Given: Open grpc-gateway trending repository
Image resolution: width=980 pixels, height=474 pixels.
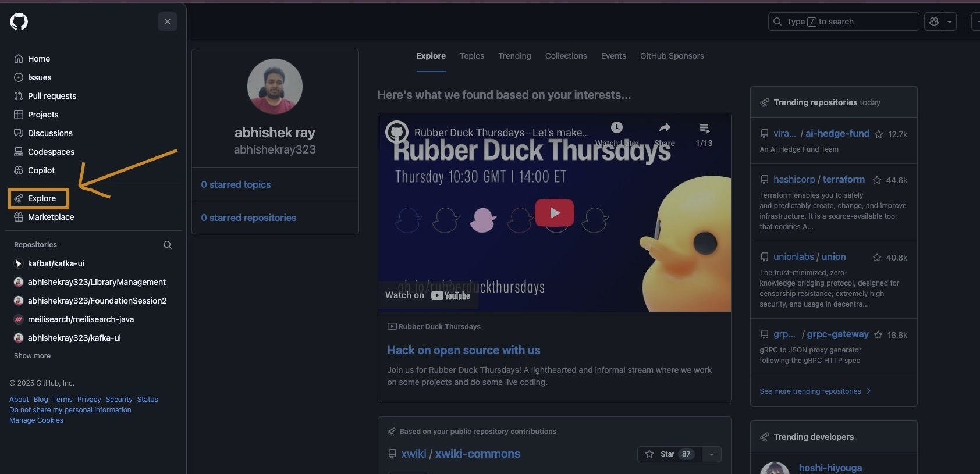Looking at the screenshot, I should [x=838, y=334].
